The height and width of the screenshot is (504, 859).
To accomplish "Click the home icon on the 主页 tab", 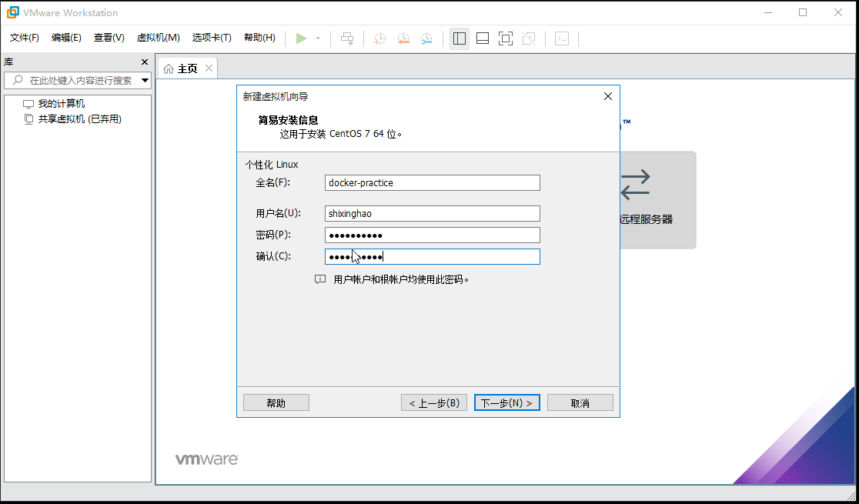I will (169, 68).
